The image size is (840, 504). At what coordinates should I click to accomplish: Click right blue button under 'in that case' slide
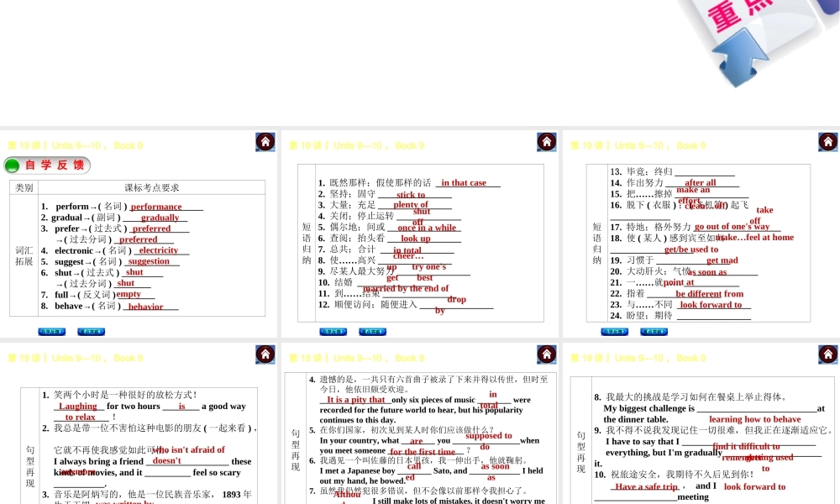(x=373, y=331)
